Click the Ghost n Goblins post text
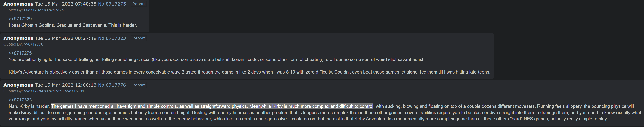Screen dimensions: 644x127 pyautogui.click(x=73, y=25)
